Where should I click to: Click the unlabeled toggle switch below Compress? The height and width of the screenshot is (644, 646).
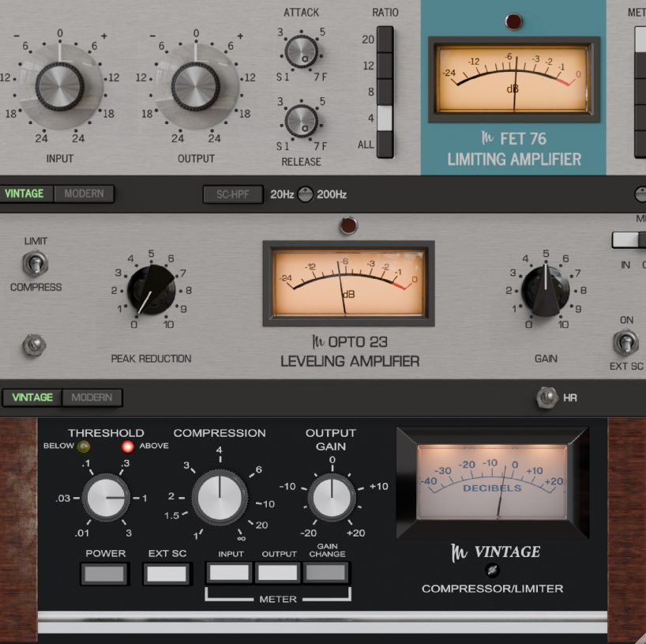(34, 345)
